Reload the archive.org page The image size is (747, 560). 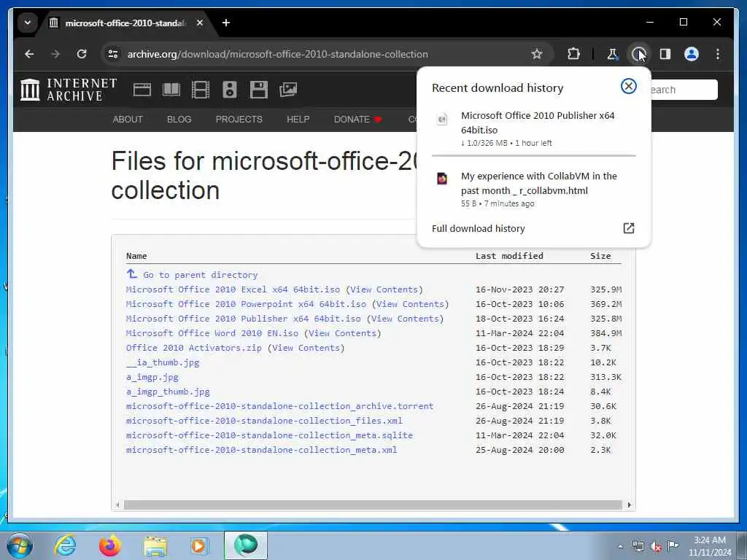point(82,54)
